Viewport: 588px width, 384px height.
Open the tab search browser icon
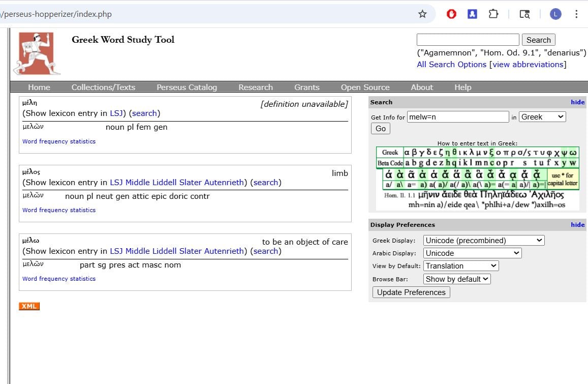[x=524, y=14]
